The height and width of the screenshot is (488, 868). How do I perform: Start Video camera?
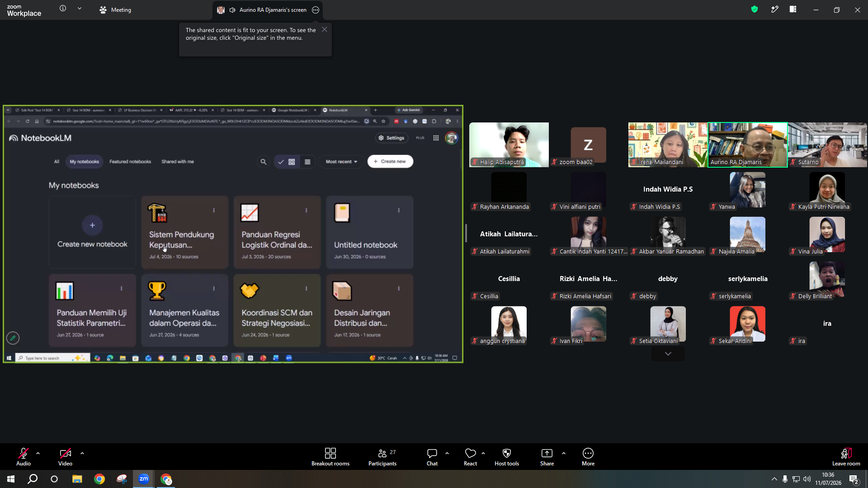[x=65, y=457]
